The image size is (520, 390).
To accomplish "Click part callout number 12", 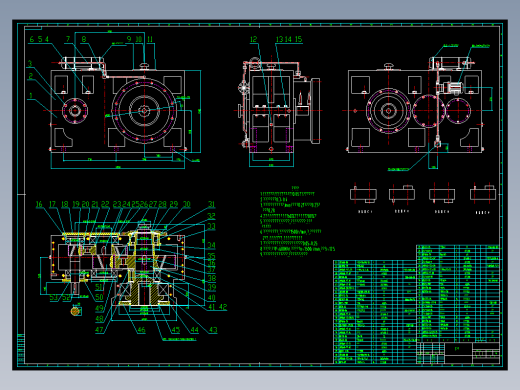I will (253, 39).
